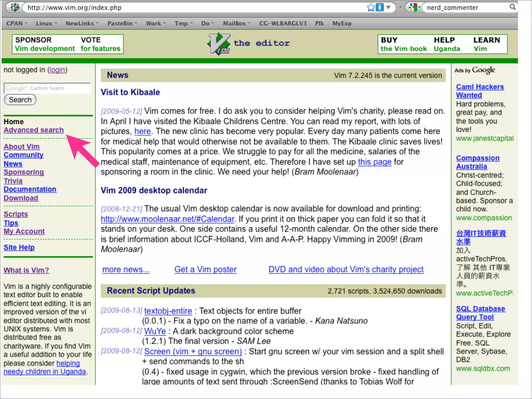Open the more news link

[126, 269]
